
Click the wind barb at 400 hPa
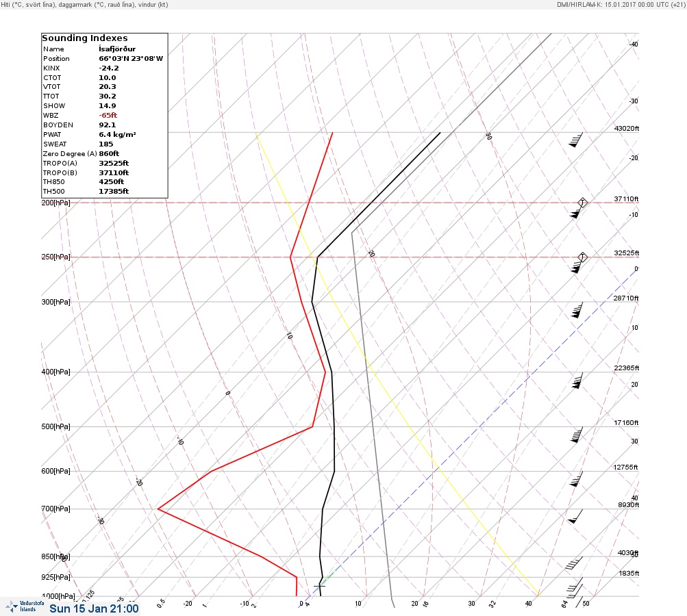pyautogui.click(x=577, y=380)
